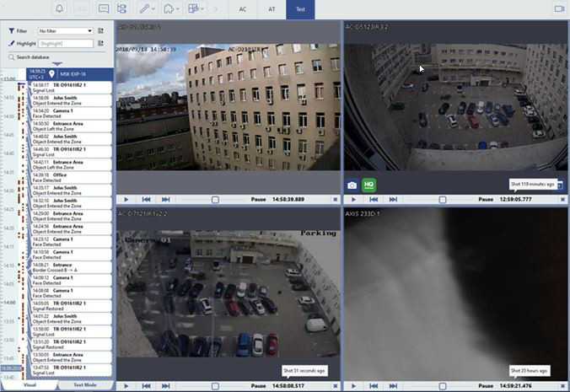Collapse the filter panel with down chevron

coord(56,64)
